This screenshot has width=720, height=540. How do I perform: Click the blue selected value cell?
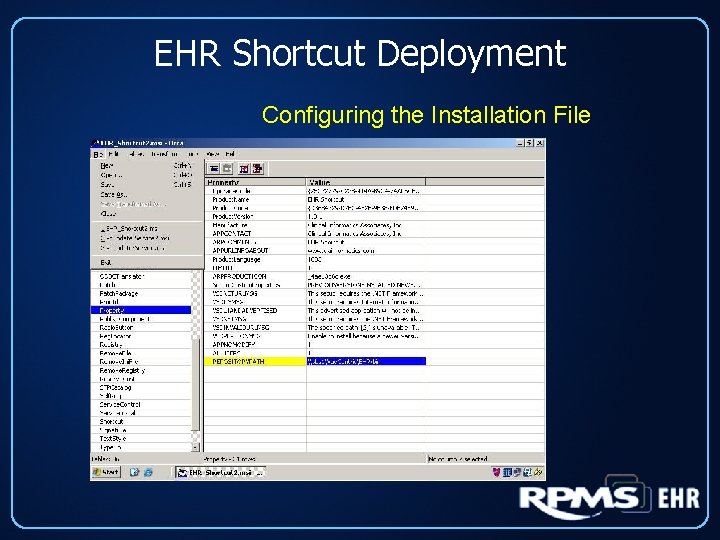click(x=366, y=361)
